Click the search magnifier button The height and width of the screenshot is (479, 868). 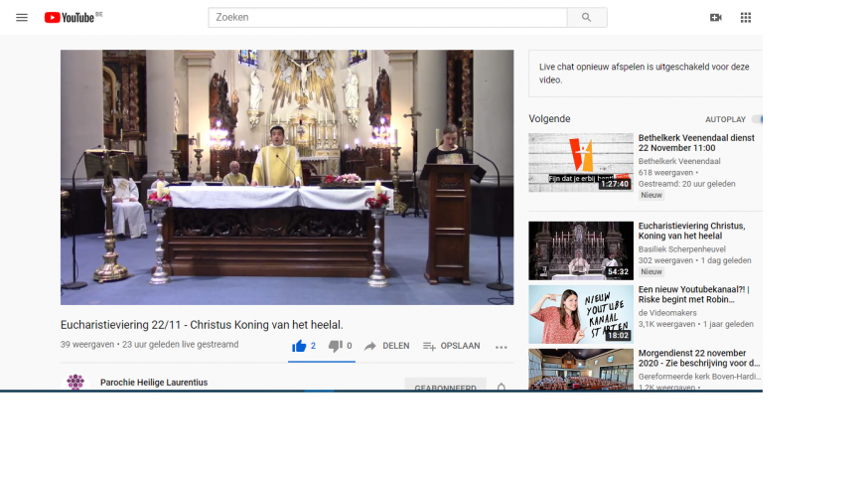586,18
